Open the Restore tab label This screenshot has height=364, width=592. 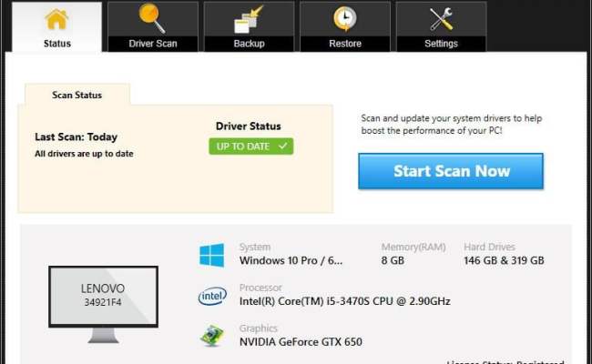pyautogui.click(x=345, y=44)
